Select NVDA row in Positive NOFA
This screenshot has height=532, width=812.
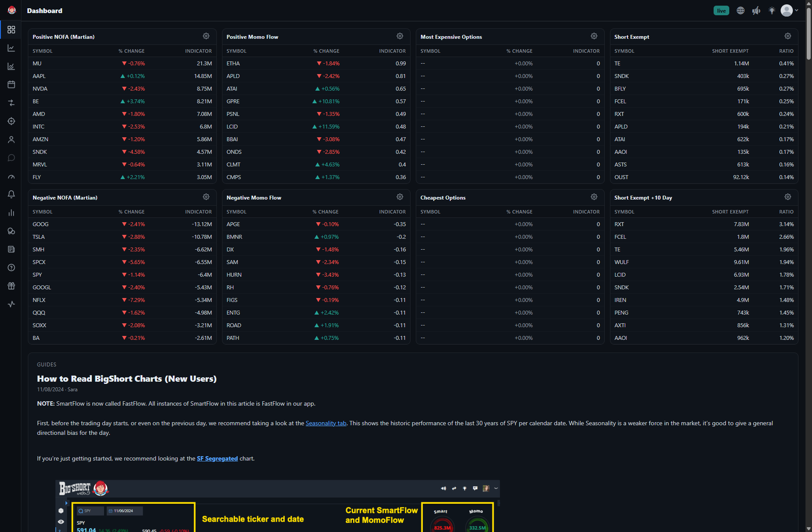[122, 88]
